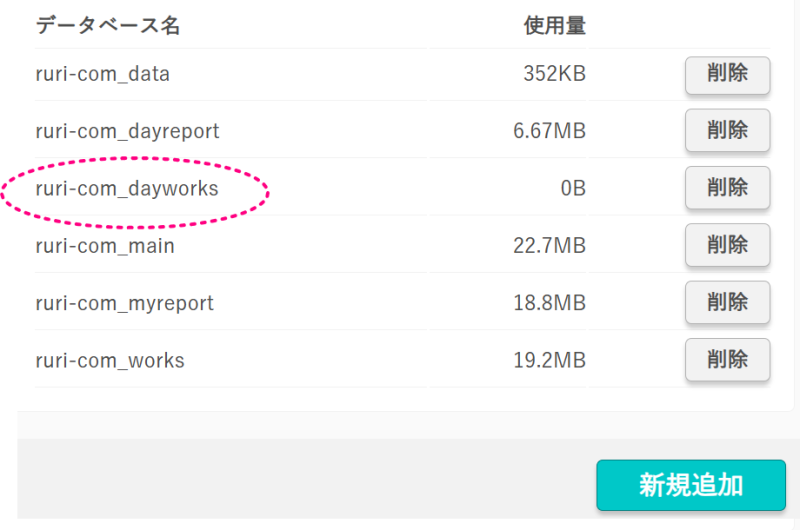Viewport: 800px width, 530px height.
Task: Delete the ruri-com_data database
Action: tap(727, 75)
